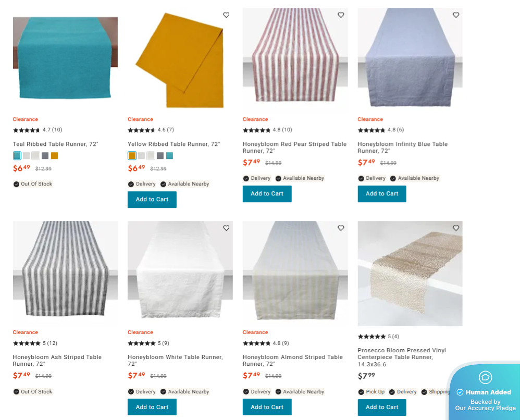Save Honeybloom Infinity Blue runner to wishlist
520x420 pixels.
(456, 15)
